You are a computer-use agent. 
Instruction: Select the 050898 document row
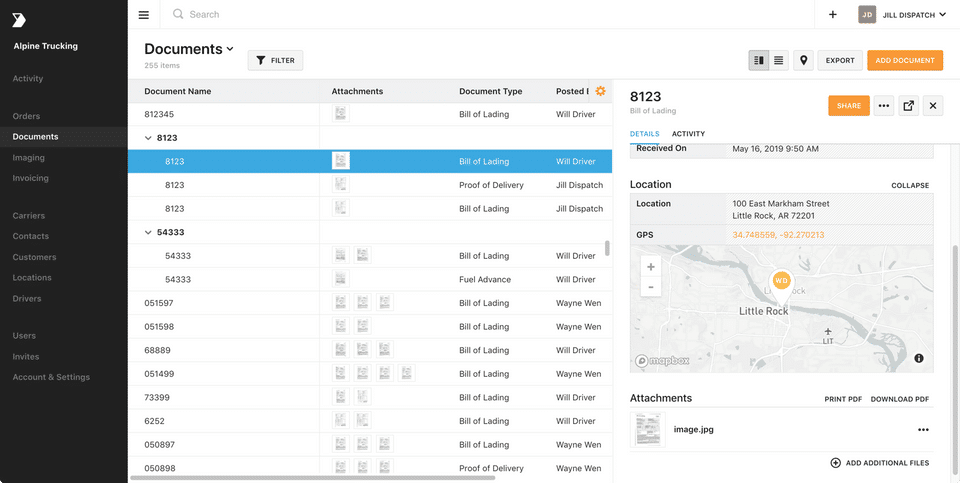(370, 468)
